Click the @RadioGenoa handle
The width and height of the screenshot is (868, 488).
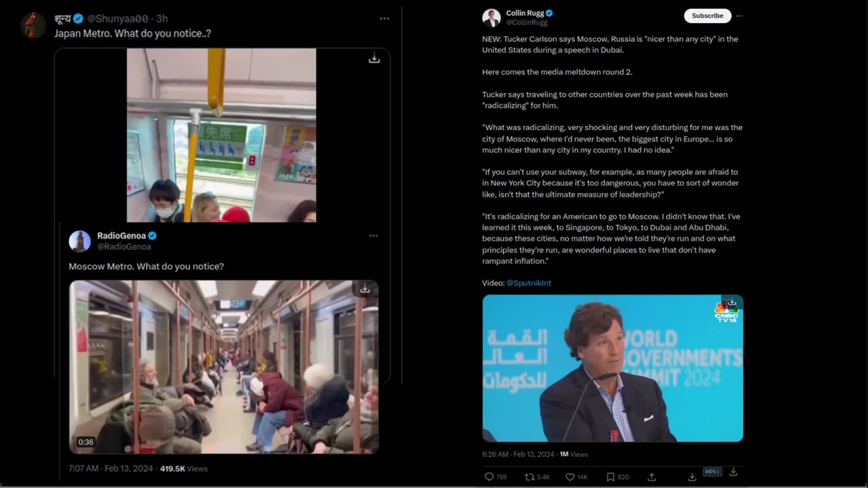(x=123, y=247)
